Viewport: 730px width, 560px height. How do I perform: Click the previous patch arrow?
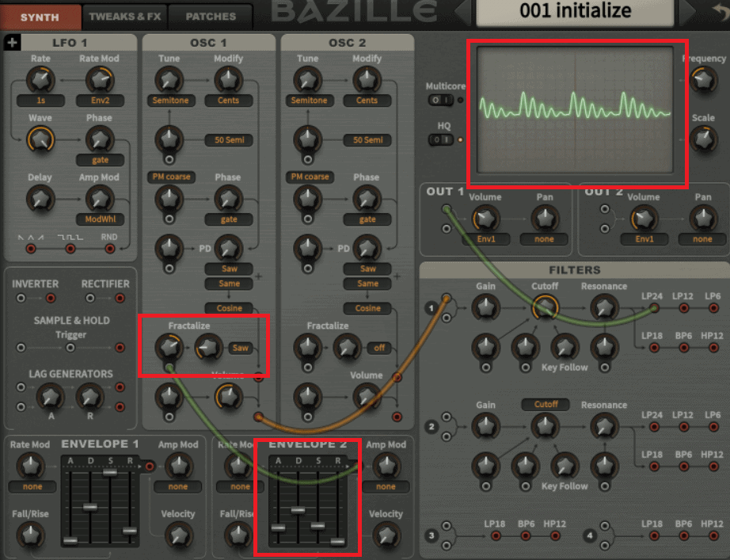462,11
